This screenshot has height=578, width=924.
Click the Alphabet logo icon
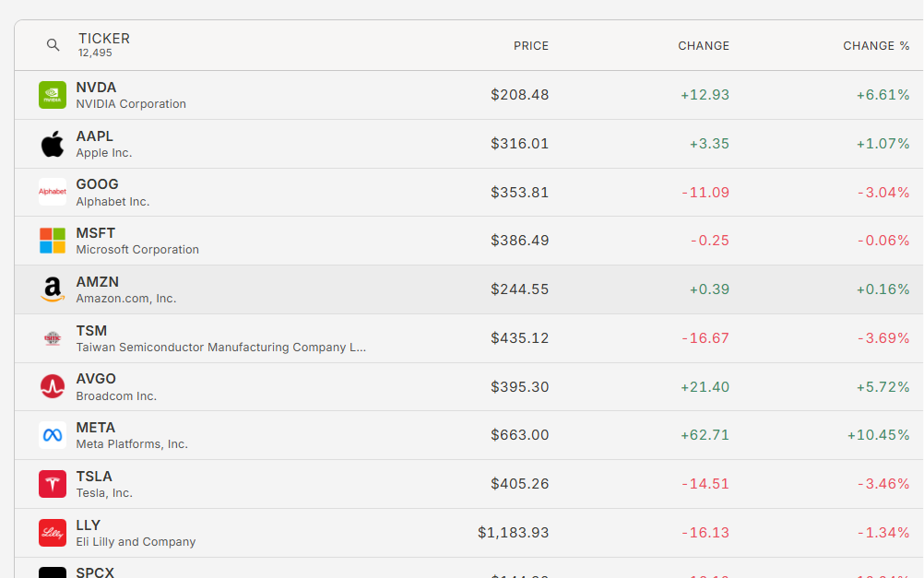pos(53,192)
